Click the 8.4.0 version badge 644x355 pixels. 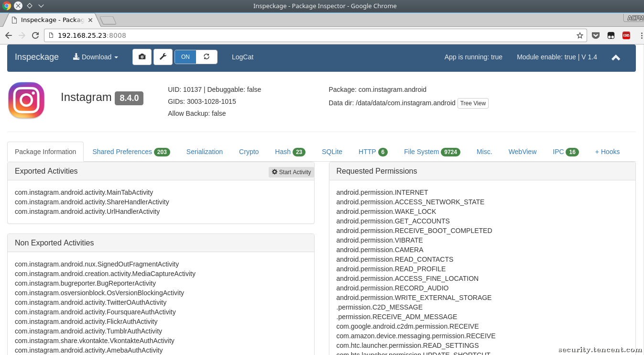(129, 98)
